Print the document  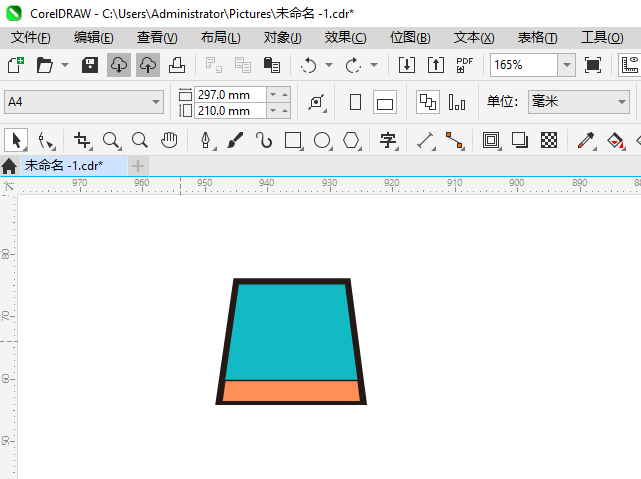tap(177, 65)
